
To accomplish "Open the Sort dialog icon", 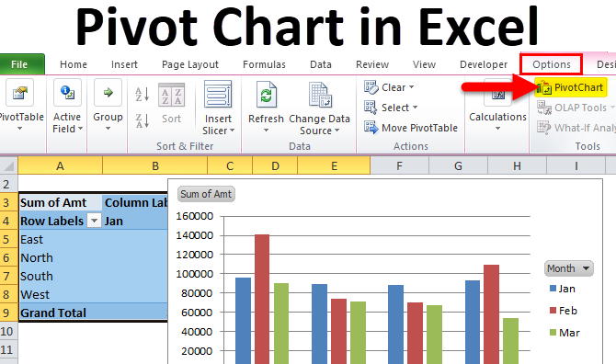I will click(x=171, y=95).
